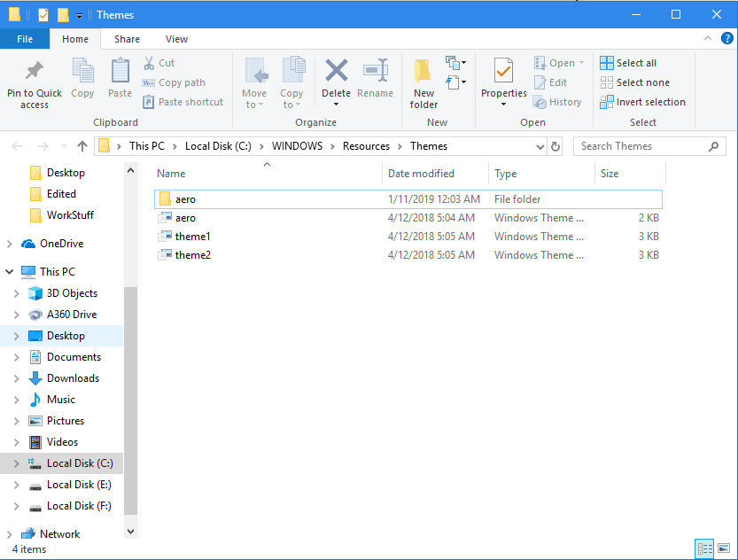Switch to the Share ribbon tab
This screenshot has width=738, height=560.
[127, 39]
